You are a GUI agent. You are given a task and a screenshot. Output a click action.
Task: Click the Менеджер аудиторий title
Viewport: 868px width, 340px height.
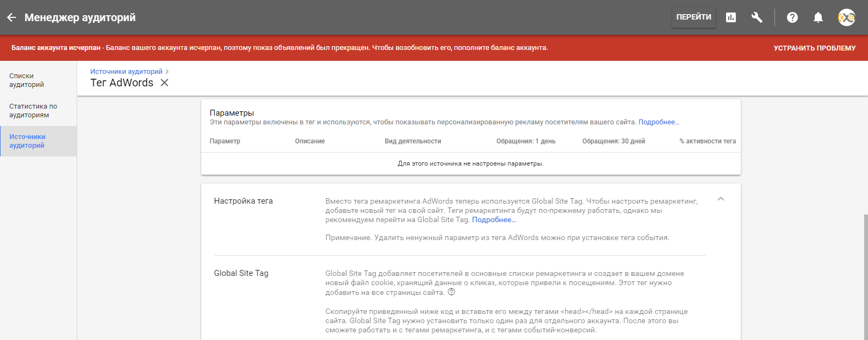point(80,17)
